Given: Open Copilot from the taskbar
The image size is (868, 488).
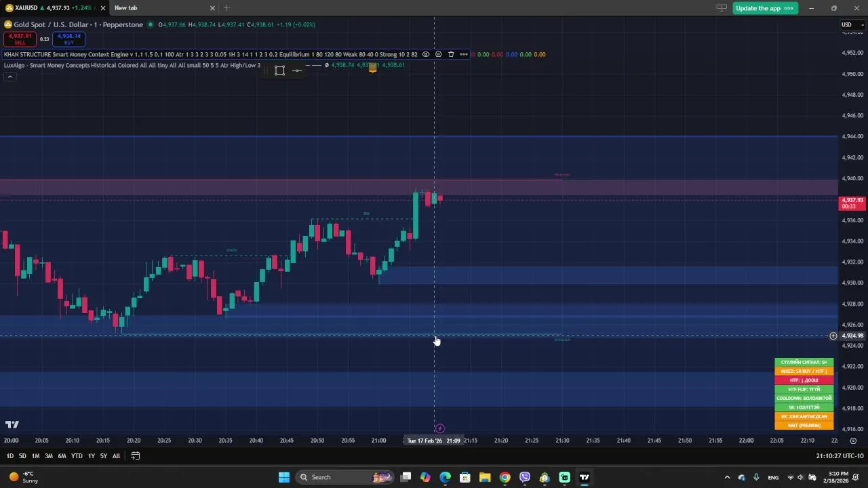Looking at the screenshot, I should click(x=425, y=477).
